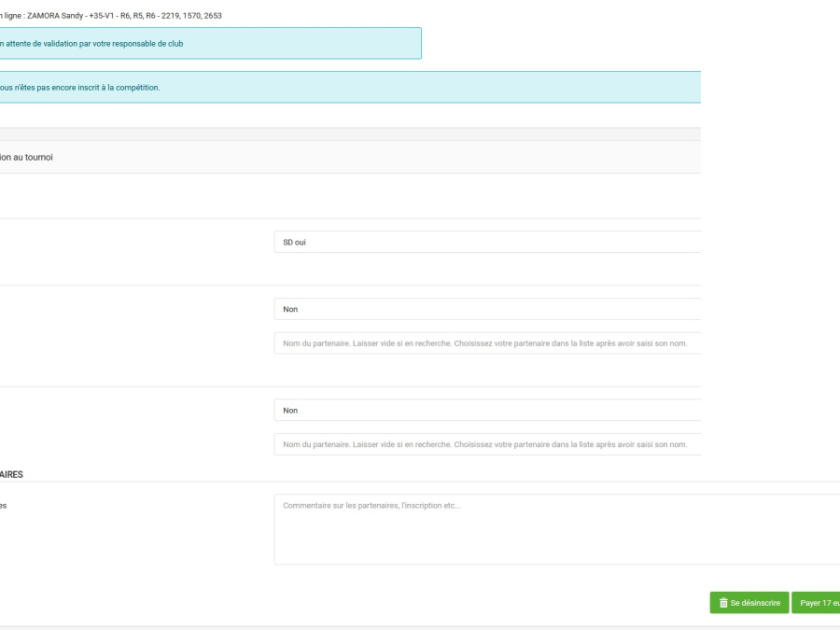Open the 'SD oui' dropdown
Screen dimensions: 840x630
487,242
